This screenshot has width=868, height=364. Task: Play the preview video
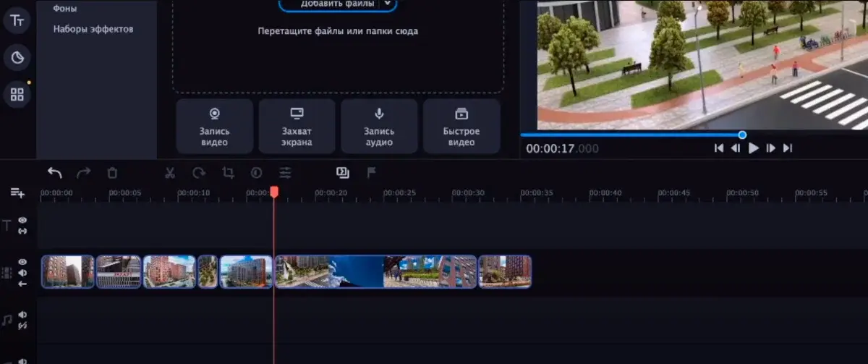point(753,148)
